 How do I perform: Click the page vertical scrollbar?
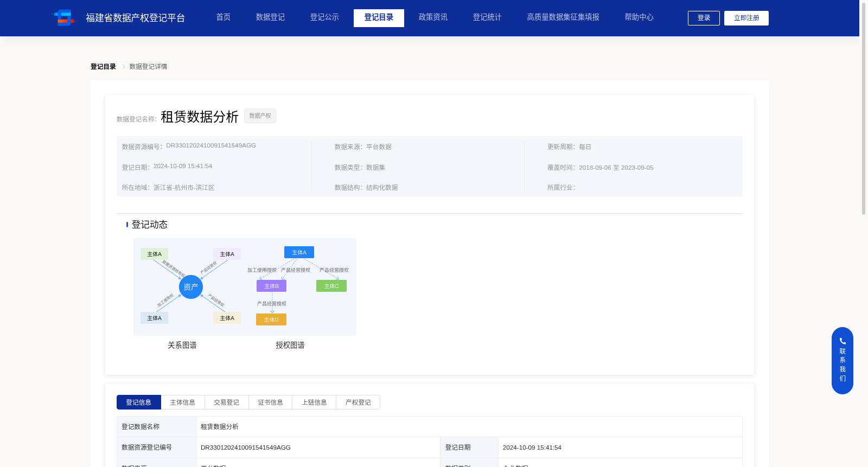click(864, 108)
